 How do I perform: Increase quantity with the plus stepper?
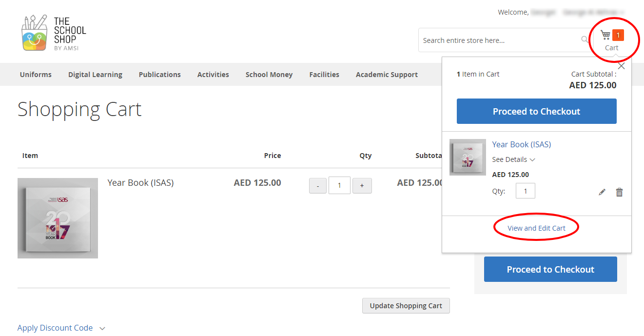pos(362,185)
